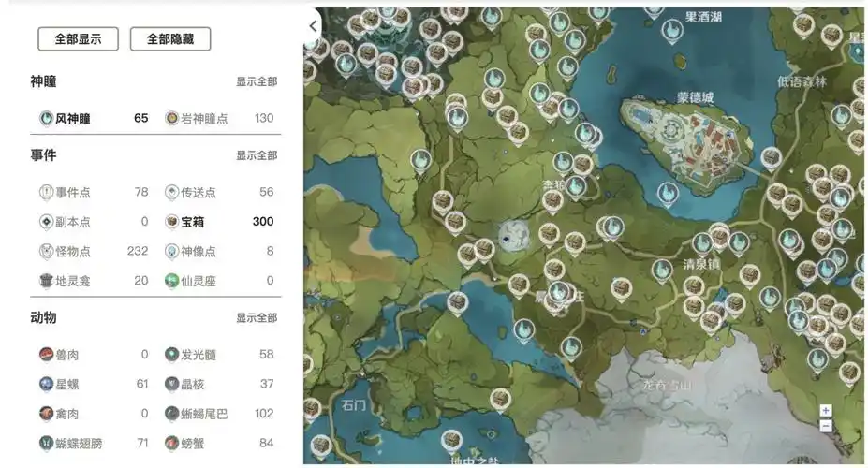Toggle 副本点 markers

(x=93, y=222)
